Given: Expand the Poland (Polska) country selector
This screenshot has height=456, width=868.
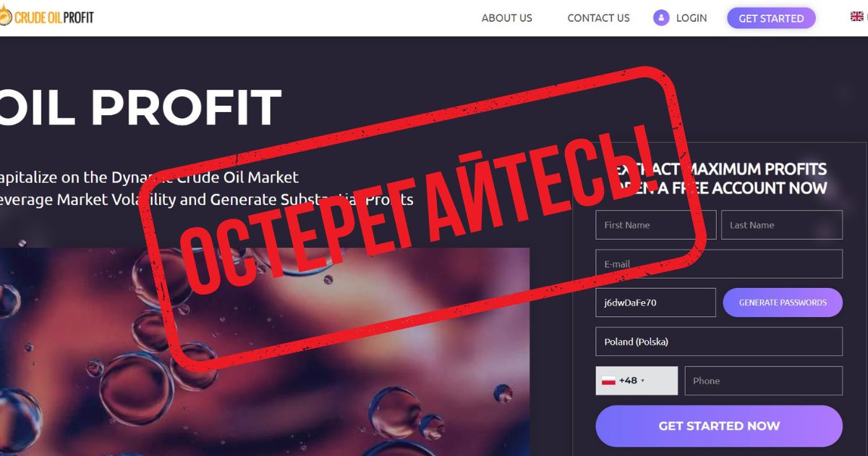Looking at the screenshot, I should (719, 342).
